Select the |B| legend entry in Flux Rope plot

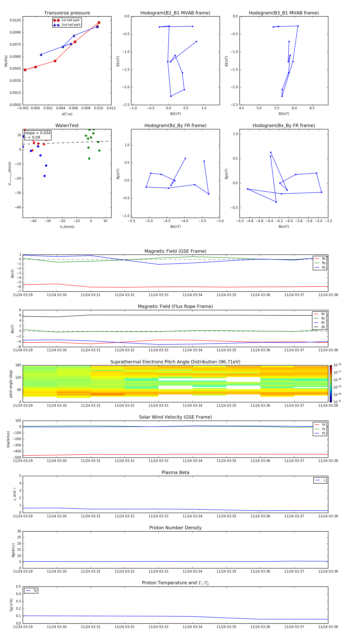pyautogui.click(x=320, y=327)
